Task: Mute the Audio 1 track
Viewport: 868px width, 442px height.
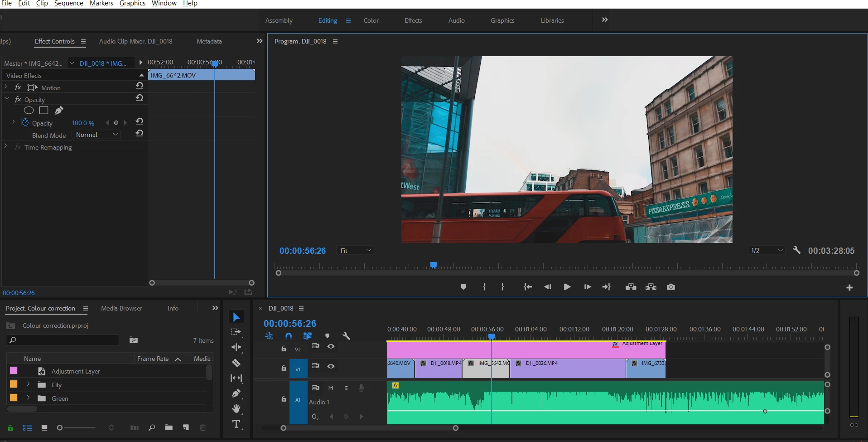Action: (331, 388)
